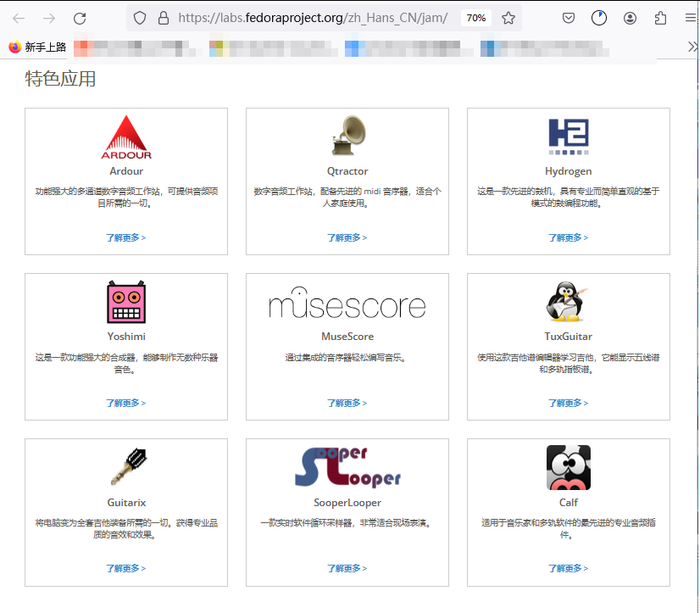Click the TuxGuitar penguin icon
Screen dimensions: 700x613
pos(568,301)
